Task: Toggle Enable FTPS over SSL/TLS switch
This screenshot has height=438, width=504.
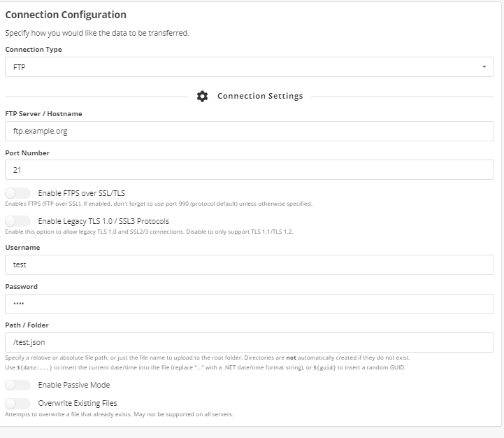Action: (x=18, y=193)
